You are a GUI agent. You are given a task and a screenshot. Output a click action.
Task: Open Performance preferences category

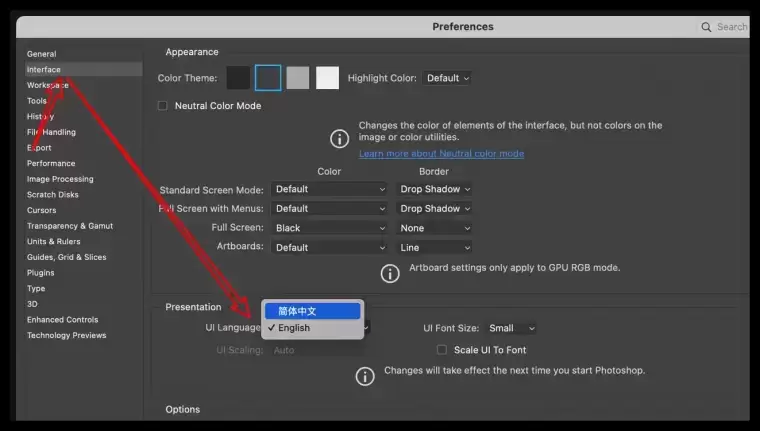click(51, 163)
